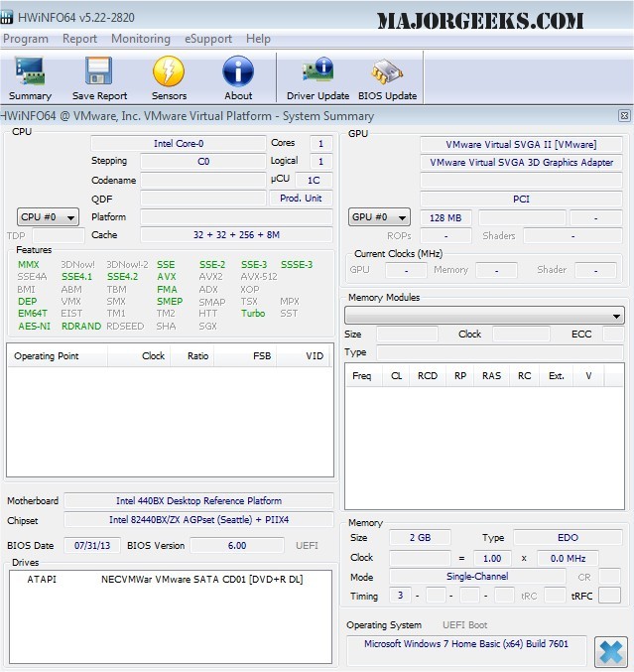The height and width of the screenshot is (672, 634).
Task: Click the empty Codename field
Action: click(x=203, y=180)
